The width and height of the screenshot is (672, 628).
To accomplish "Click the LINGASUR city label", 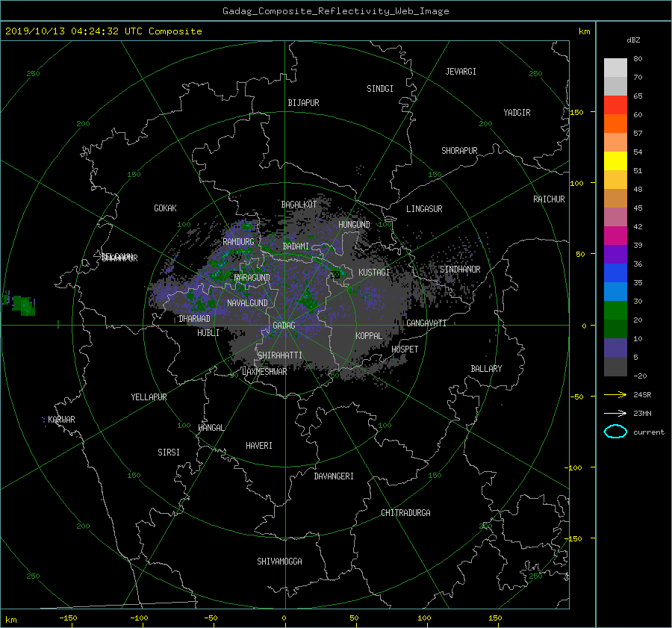I will (424, 209).
